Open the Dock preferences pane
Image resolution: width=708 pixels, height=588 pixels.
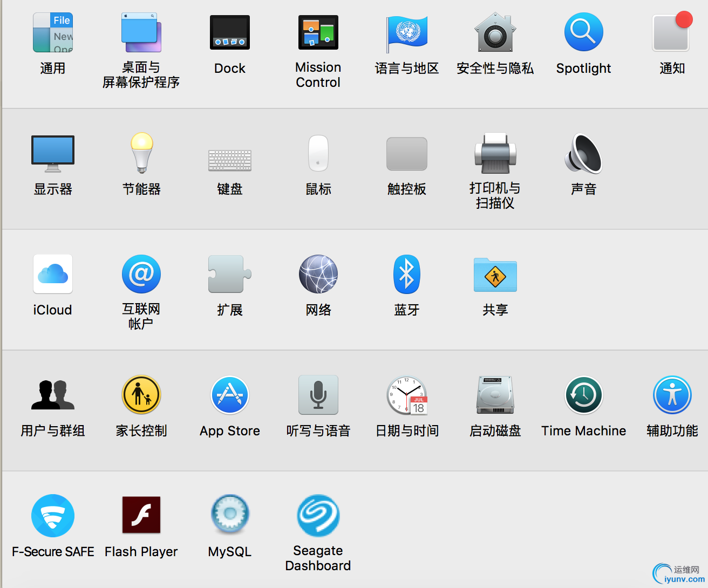point(230,32)
